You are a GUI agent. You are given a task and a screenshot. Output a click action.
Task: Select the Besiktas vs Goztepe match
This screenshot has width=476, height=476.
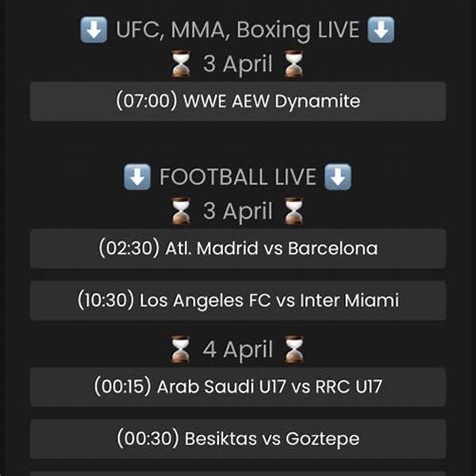click(238, 438)
